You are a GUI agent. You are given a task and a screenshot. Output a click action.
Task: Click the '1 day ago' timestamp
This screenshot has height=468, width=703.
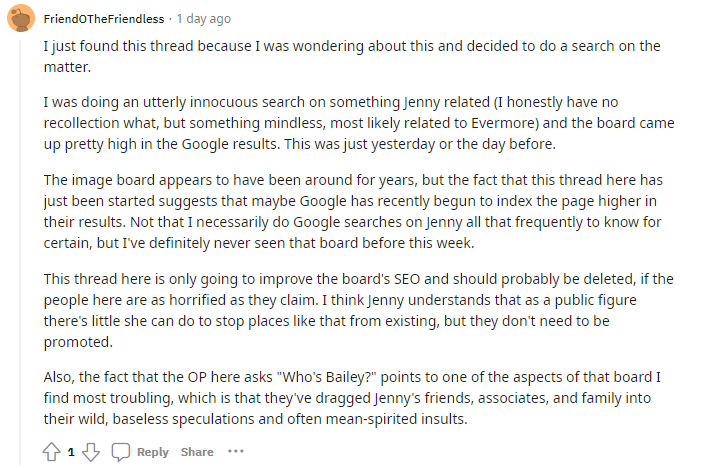pyautogui.click(x=202, y=19)
